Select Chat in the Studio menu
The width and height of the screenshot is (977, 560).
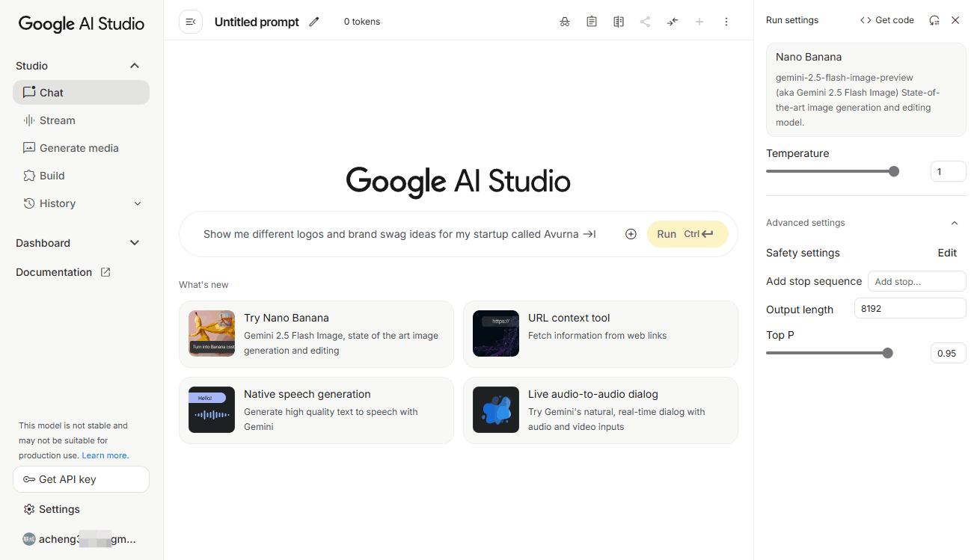[81, 93]
